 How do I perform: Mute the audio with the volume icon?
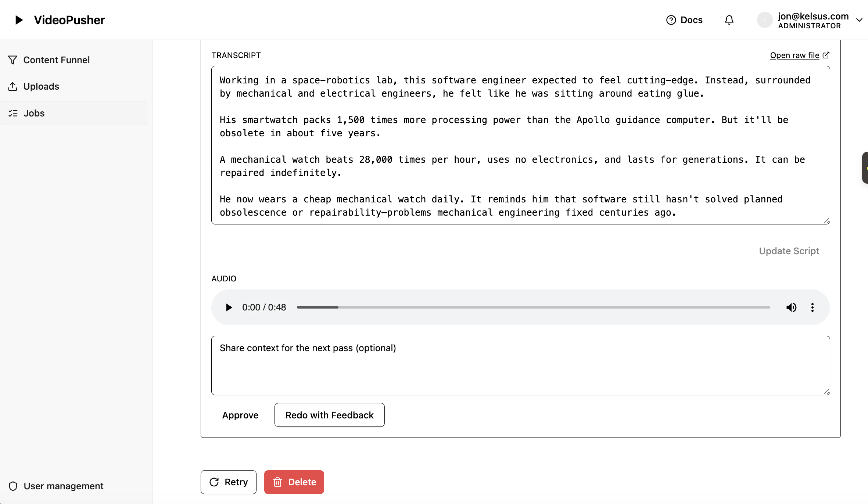792,307
